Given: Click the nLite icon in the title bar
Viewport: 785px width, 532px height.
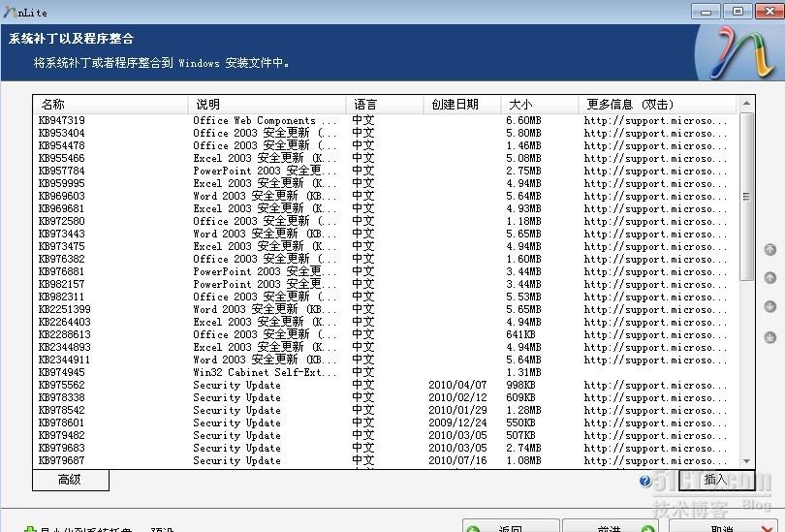Looking at the screenshot, I should [10, 12].
